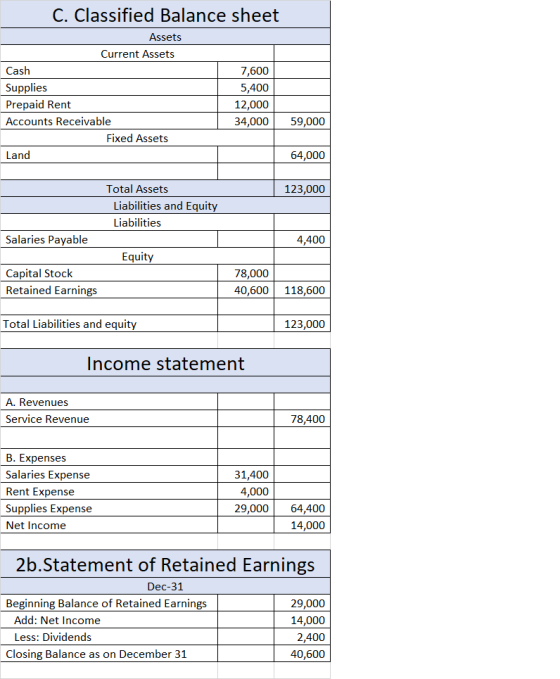
Task: Select the 'Add: Net Income' label cell
Action: [109, 620]
